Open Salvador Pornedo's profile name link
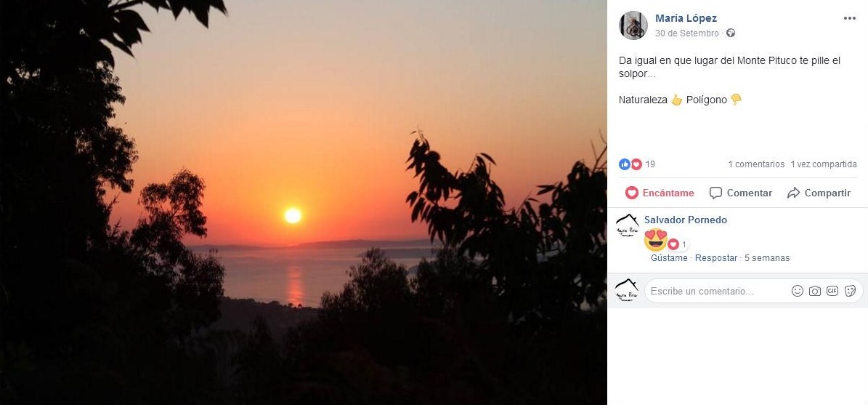This screenshot has width=868, height=405. pyautogui.click(x=685, y=220)
